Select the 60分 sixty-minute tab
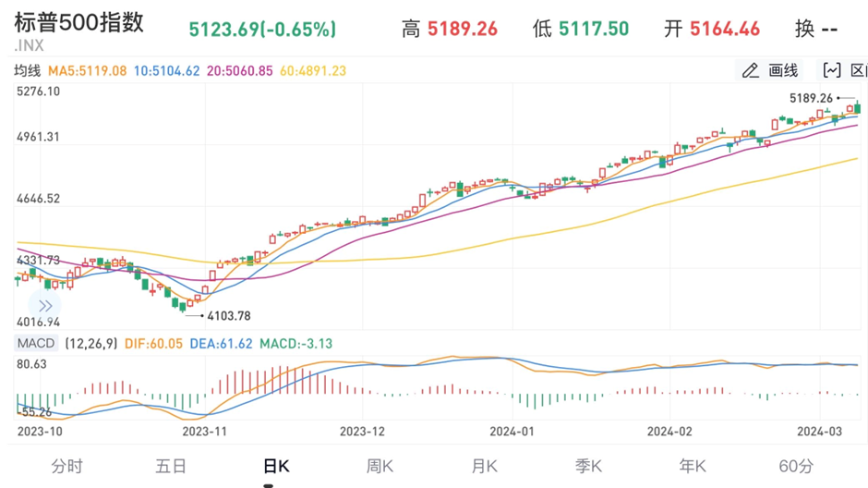The width and height of the screenshot is (868, 488). coord(796,466)
